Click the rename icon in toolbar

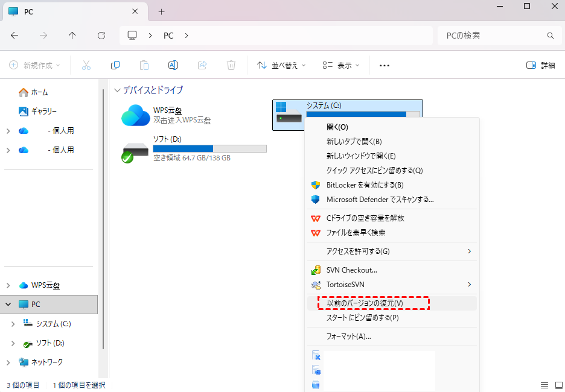(173, 65)
